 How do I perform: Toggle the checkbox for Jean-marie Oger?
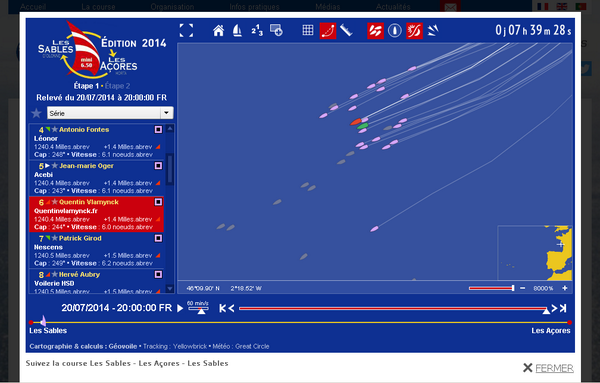point(158,166)
